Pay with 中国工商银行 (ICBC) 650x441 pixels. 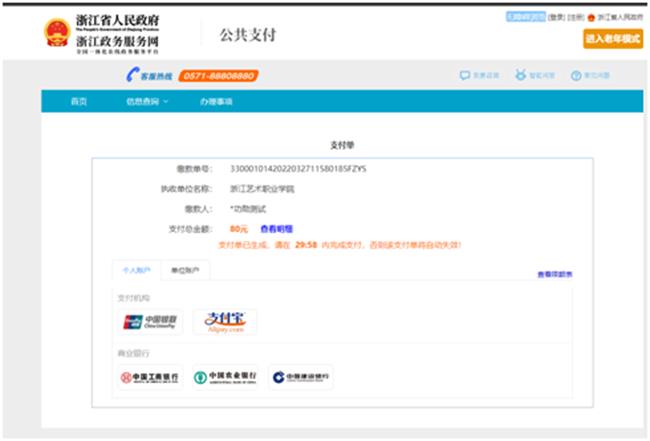150,377
